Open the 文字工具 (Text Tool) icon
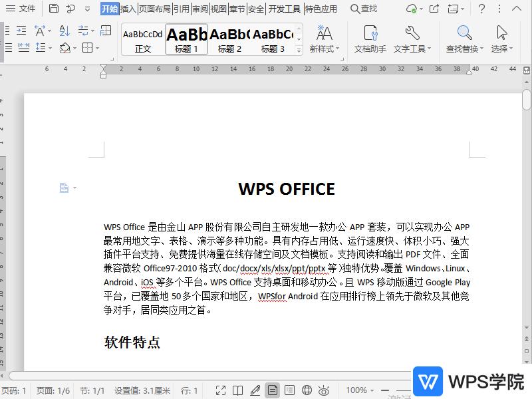532x399 pixels. (412, 41)
